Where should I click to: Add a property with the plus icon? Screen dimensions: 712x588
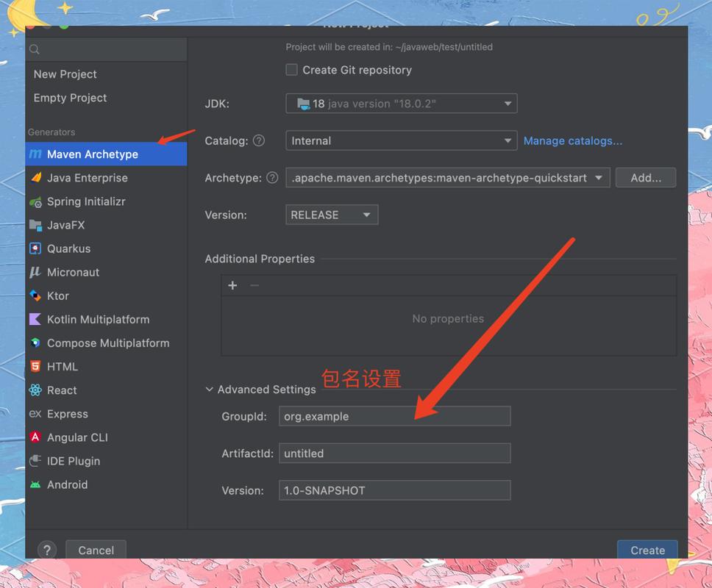click(x=232, y=285)
